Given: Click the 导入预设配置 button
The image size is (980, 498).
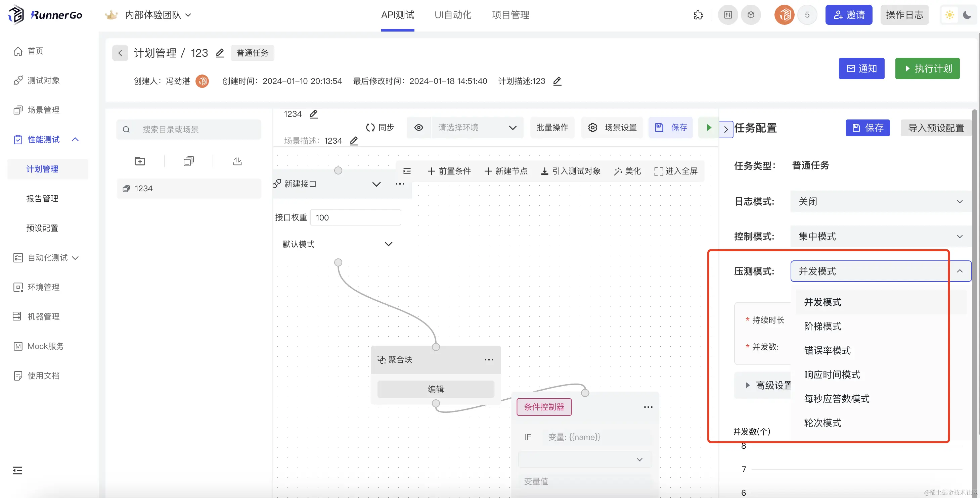Looking at the screenshot, I should click(x=936, y=128).
